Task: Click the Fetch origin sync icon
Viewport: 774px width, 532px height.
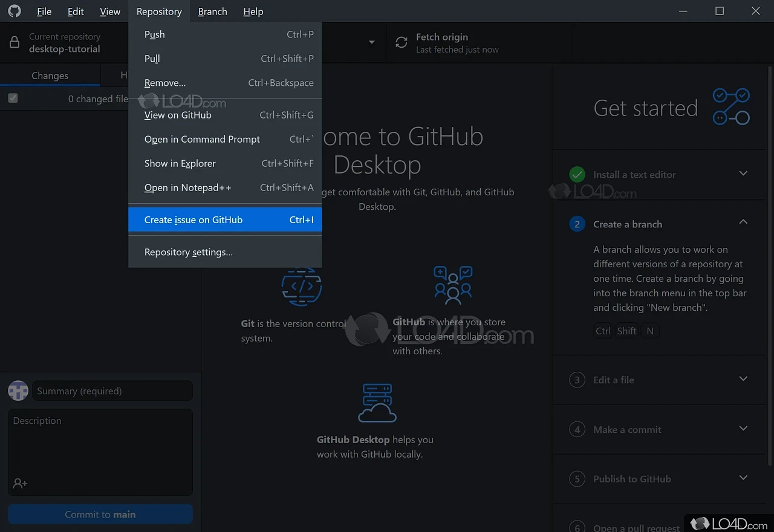Action: pos(402,42)
